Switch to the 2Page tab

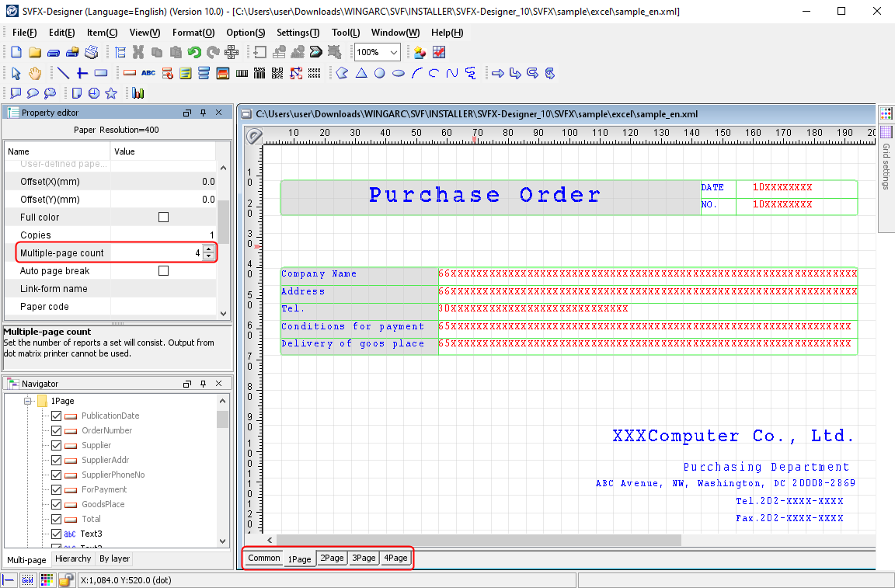[x=332, y=558]
